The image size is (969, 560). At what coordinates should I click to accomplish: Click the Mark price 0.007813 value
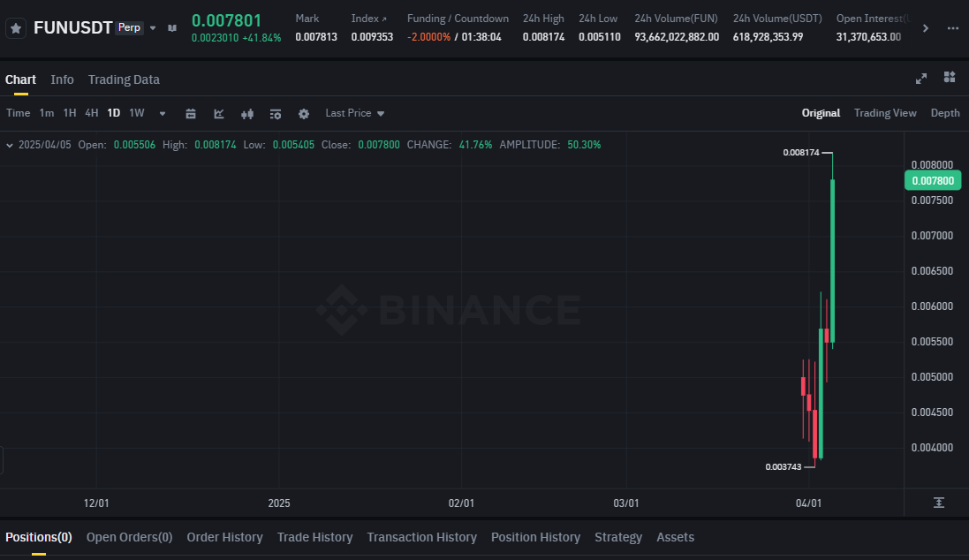pyautogui.click(x=316, y=37)
